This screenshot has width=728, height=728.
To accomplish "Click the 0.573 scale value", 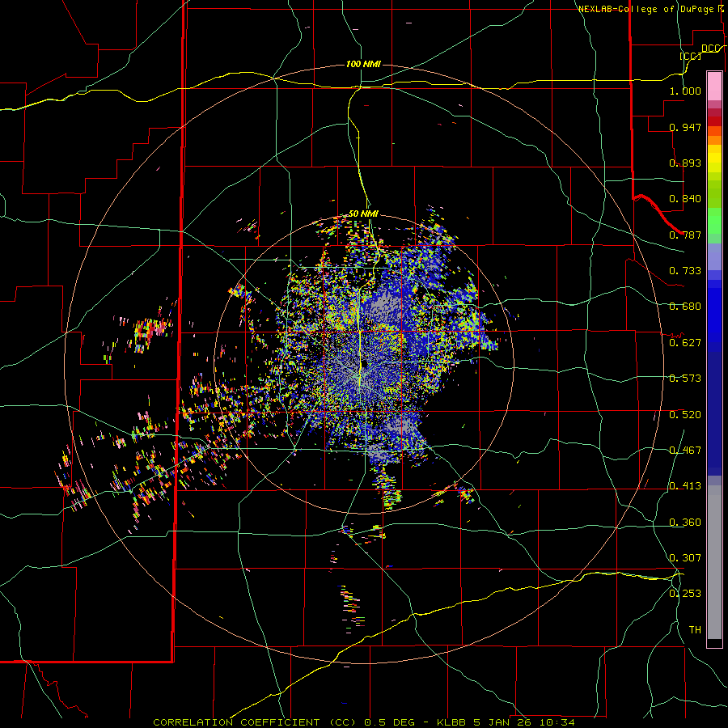I will point(685,379).
